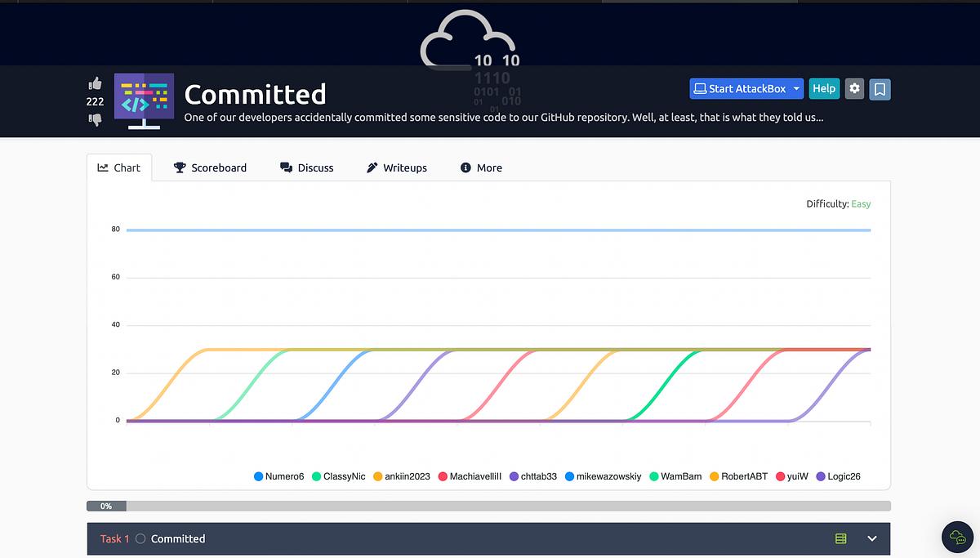
Task: Expand the Task 1 Committed section
Action: (x=871, y=538)
